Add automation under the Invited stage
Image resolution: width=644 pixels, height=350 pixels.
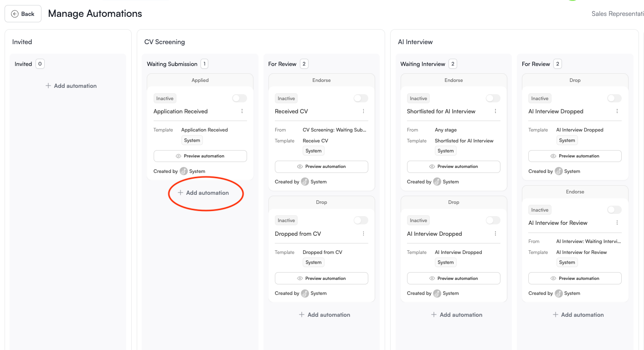pos(71,86)
